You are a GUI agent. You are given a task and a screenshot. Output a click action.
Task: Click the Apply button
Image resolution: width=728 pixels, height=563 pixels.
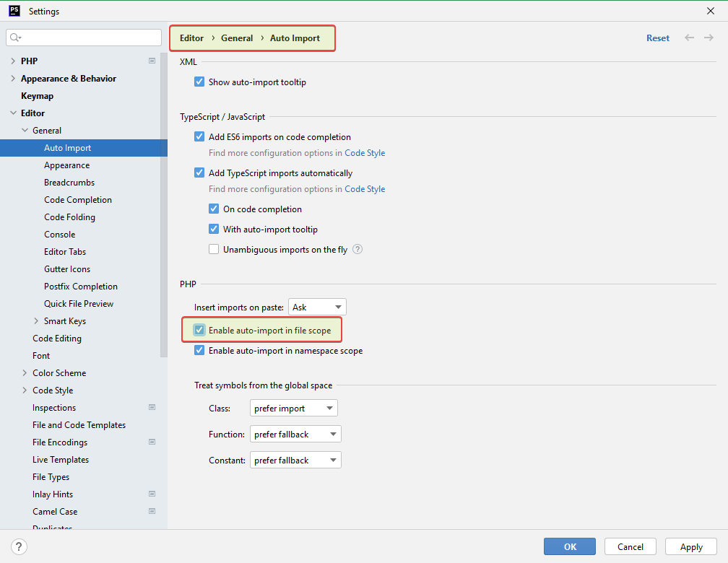691,546
